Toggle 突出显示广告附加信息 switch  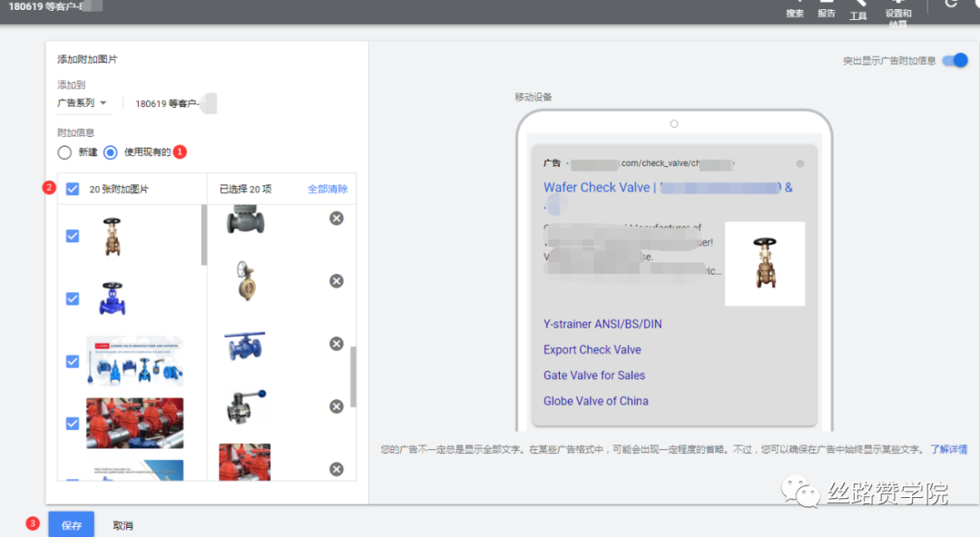point(955,61)
